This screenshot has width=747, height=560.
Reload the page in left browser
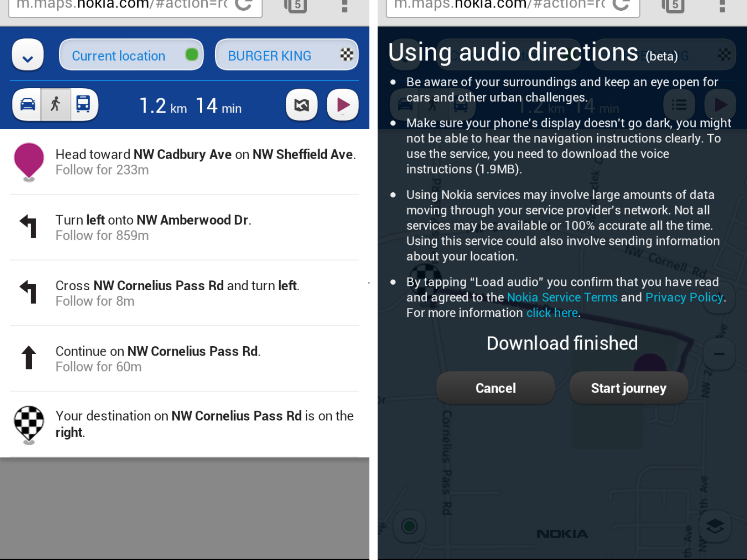click(x=243, y=5)
